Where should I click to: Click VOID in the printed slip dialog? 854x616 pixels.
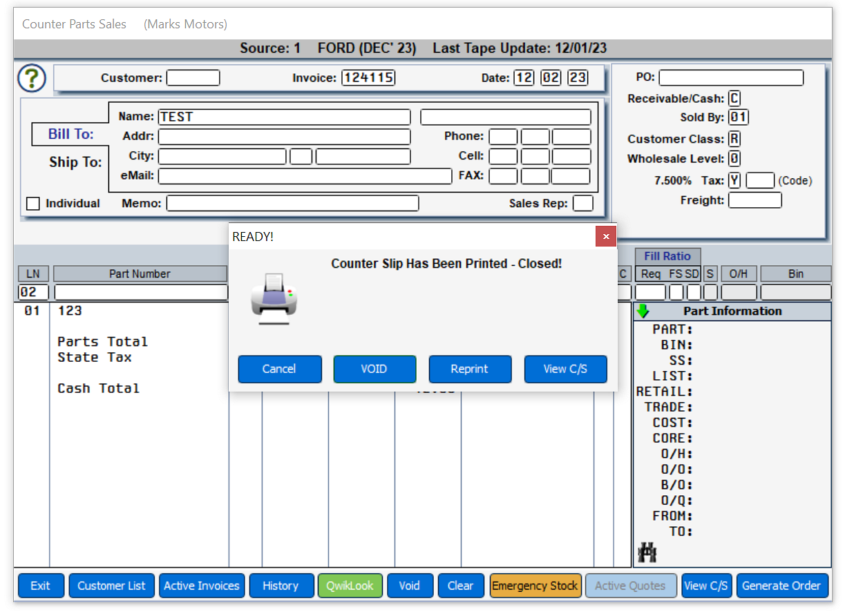tap(374, 369)
